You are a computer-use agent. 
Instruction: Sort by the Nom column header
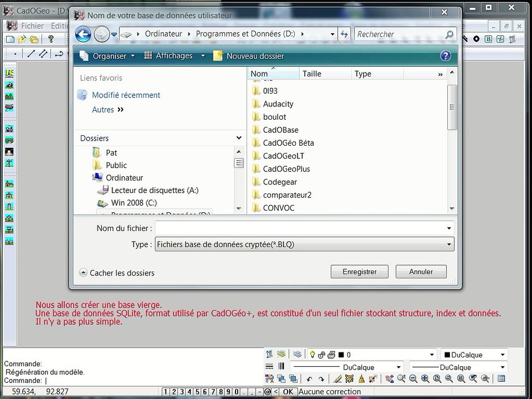[273, 74]
